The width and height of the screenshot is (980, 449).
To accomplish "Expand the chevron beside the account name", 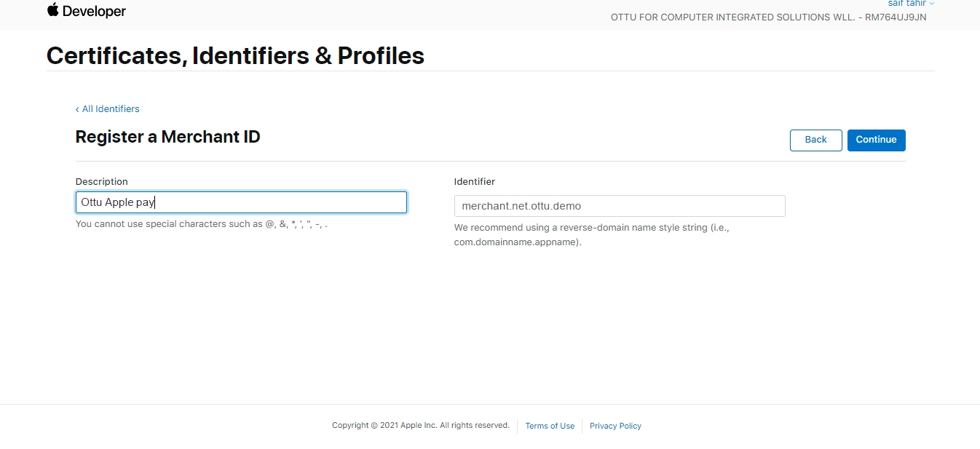I will [x=931, y=4].
